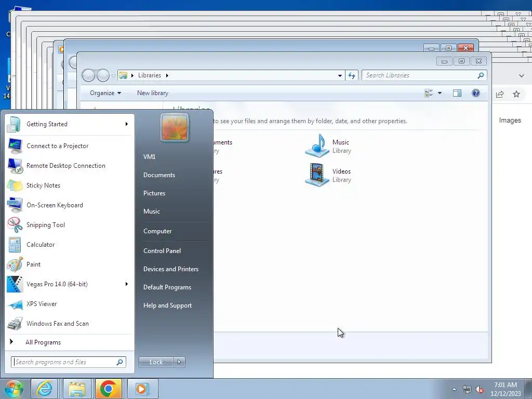The width and height of the screenshot is (532, 399).
Task: Click the Lock button
Action: point(156,362)
